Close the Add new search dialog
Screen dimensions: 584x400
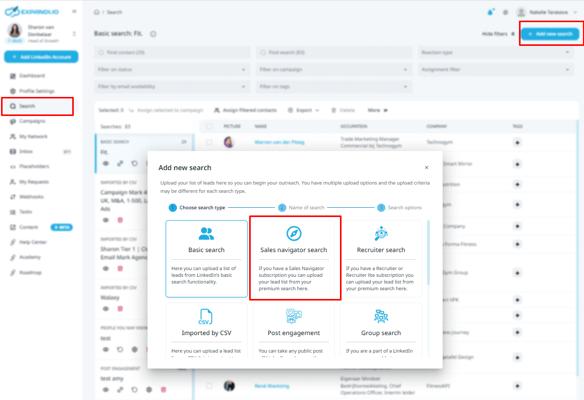point(426,168)
